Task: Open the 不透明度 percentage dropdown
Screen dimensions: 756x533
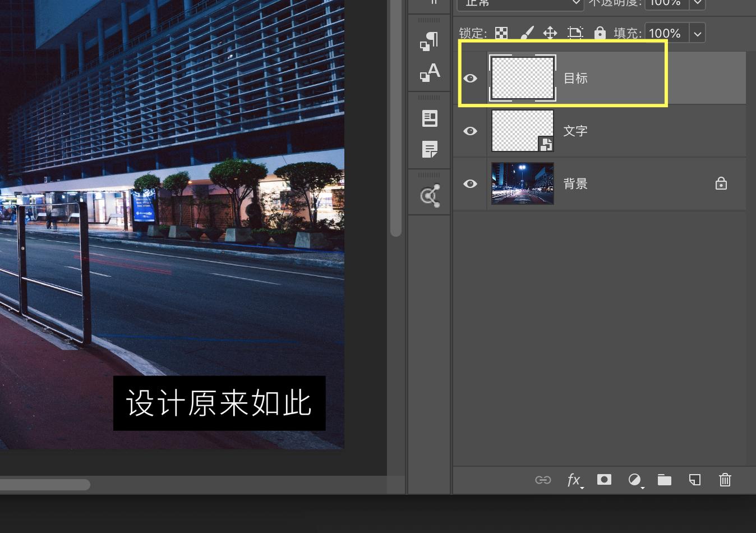Action: click(x=697, y=4)
